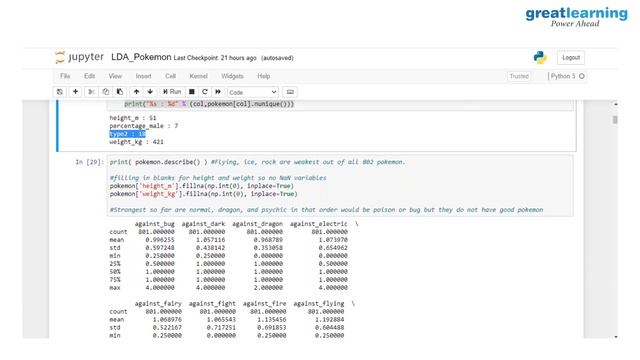Click the against_bug column header
This screenshot has height=360, width=640.
click(155, 224)
